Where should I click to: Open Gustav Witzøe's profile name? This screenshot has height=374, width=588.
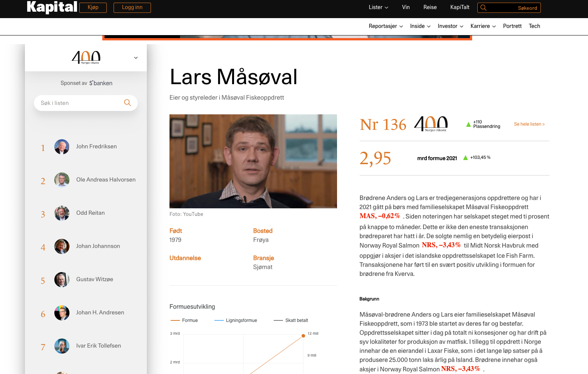(95, 279)
